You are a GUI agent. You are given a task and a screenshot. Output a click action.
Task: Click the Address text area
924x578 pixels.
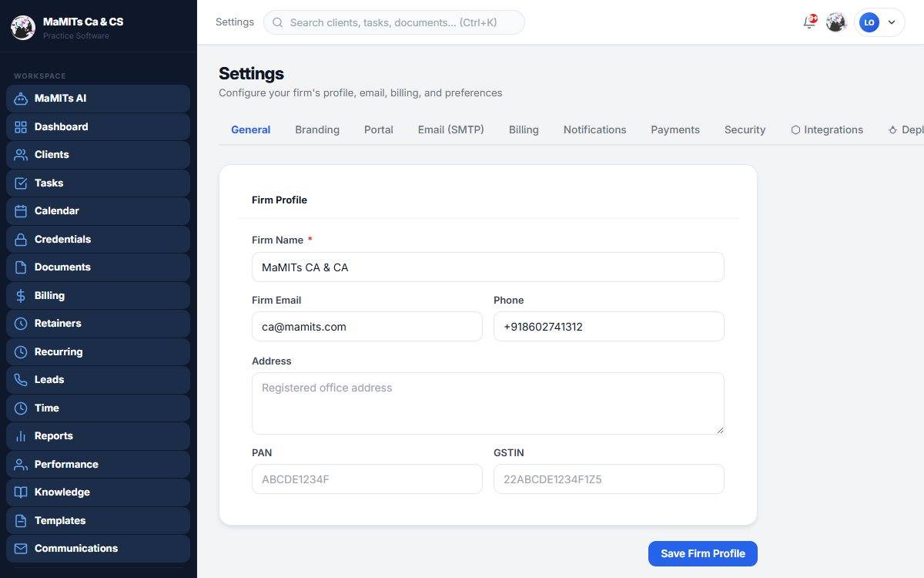coord(488,403)
